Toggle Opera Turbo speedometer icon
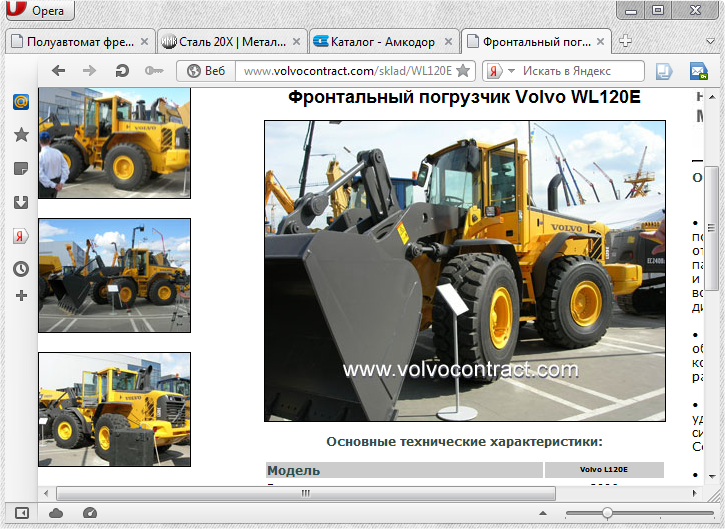 (90, 513)
